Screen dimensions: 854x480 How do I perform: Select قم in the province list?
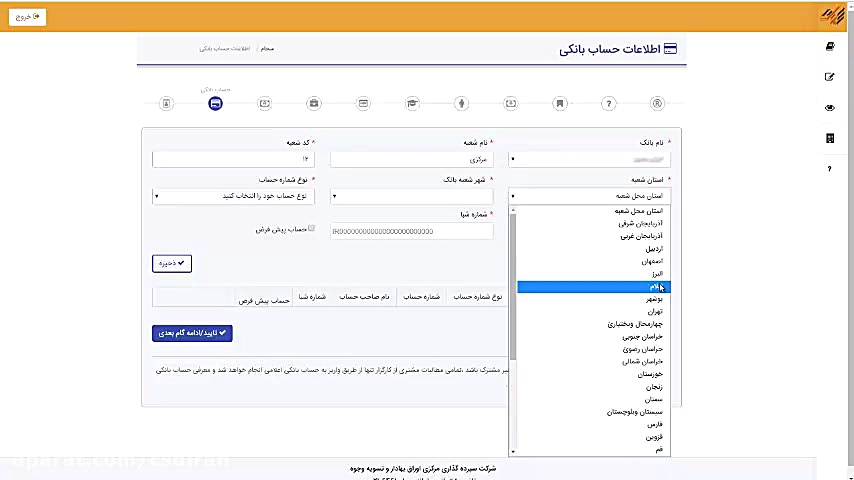(x=594, y=449)
